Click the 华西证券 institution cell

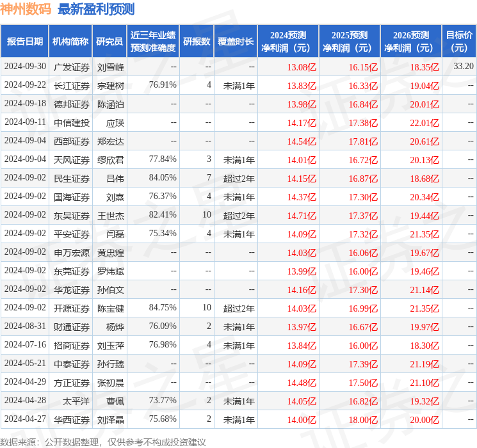click(x=72, y=420)
